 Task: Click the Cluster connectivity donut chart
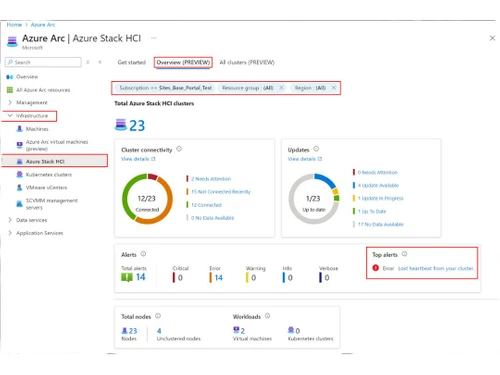(147, 198)
